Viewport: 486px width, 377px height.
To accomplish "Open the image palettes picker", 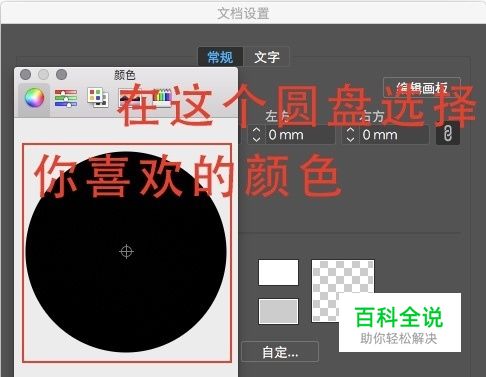I will point(129,97).
